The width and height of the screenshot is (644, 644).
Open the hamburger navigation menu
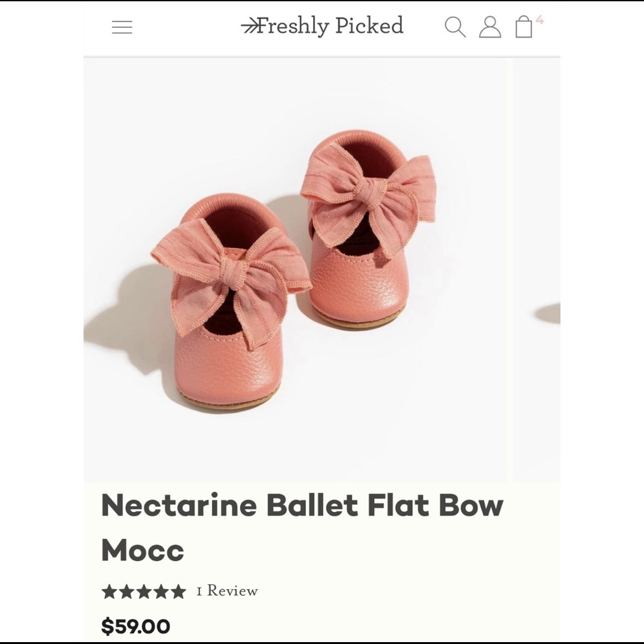click(122, 26)
